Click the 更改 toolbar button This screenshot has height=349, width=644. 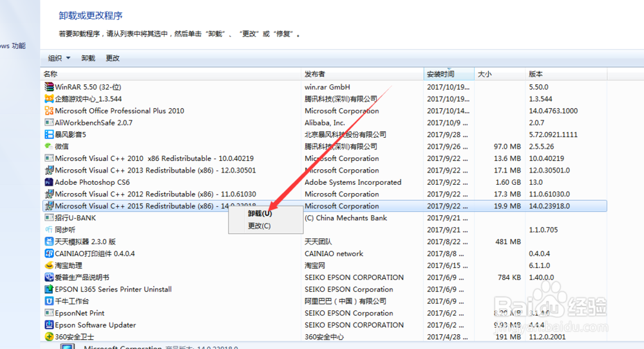click(x=113, y=59)
